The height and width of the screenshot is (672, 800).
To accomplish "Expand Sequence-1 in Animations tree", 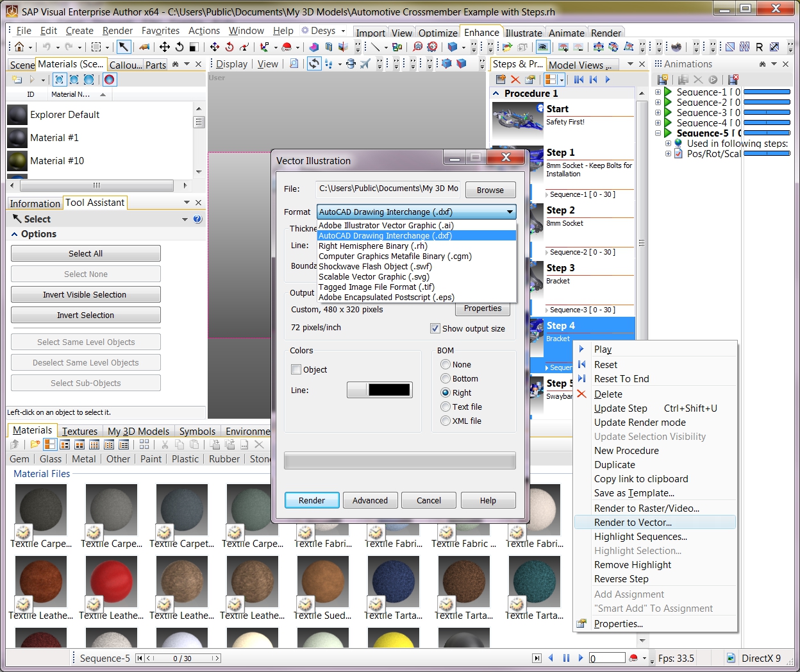I will [x=658, y=92].
